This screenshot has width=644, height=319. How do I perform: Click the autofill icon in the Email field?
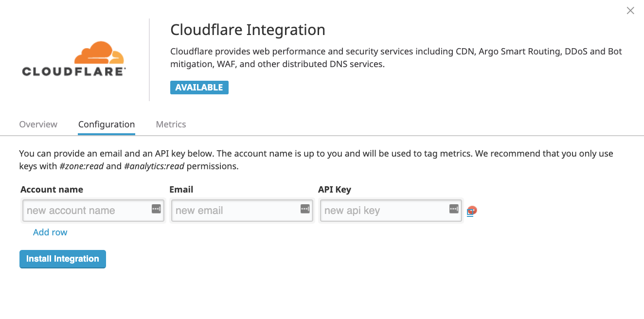click(304, 209)
